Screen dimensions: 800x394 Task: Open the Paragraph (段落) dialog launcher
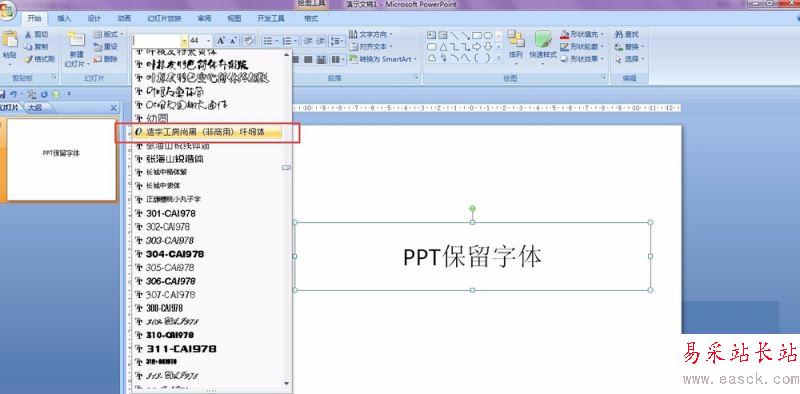coord(416,77)
